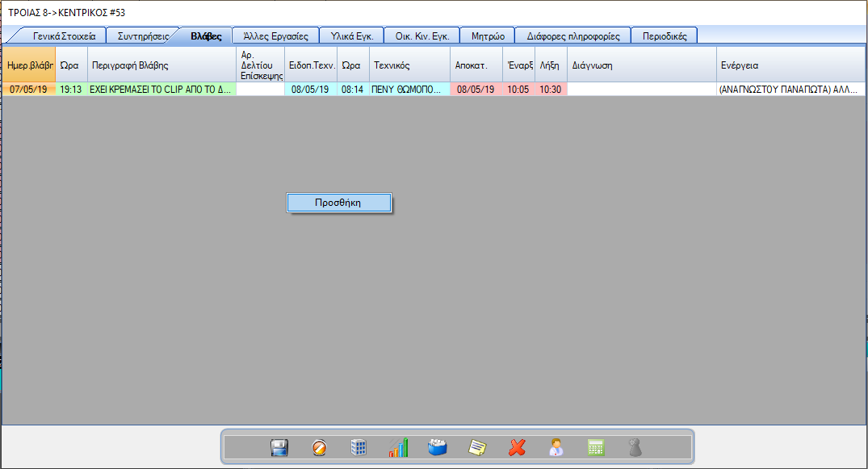Viewport: 868px width, 469px height.
Task: Switch to the Μητρώο tab
Action: (488, 36)
